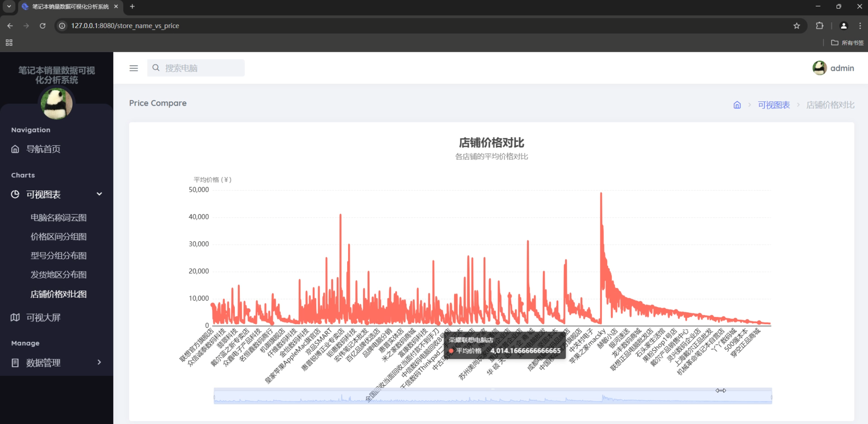The height and width of the screenshot is (424, 868).
Task: Click the 平均价格 (¥) axis label
Action: [x=212, y=180]
